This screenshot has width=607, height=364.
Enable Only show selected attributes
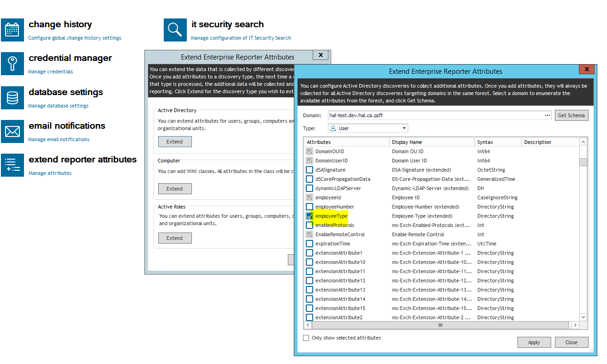306,338
